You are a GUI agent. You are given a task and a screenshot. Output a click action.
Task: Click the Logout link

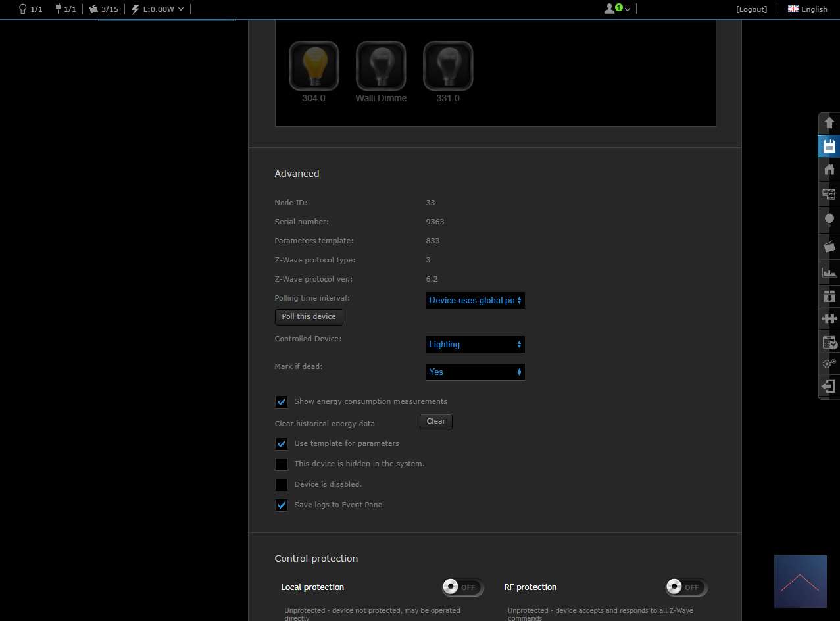pyautogui.click(x=751, y=9)
